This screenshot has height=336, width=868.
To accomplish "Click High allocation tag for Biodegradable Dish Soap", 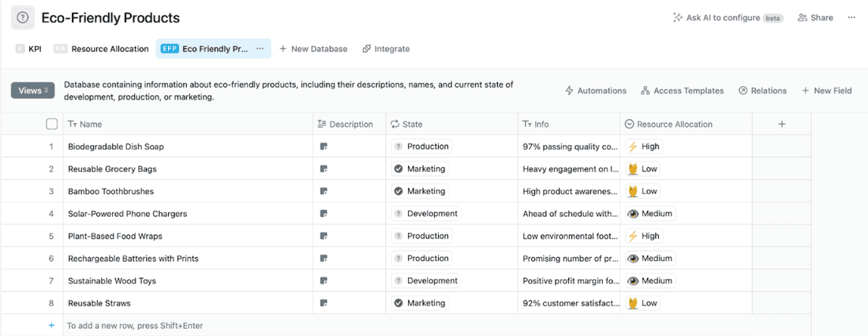I will (x=644, y=147).
